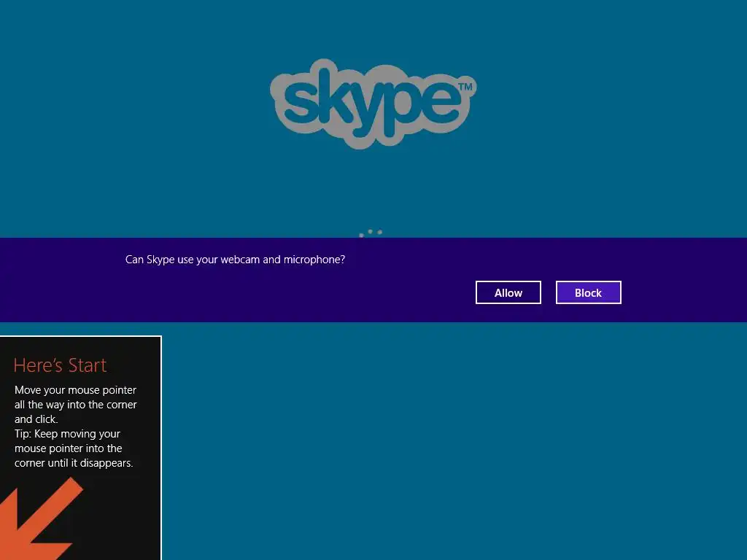Click the 'Tip: Keep moving your' hint text

click(67, 434)
